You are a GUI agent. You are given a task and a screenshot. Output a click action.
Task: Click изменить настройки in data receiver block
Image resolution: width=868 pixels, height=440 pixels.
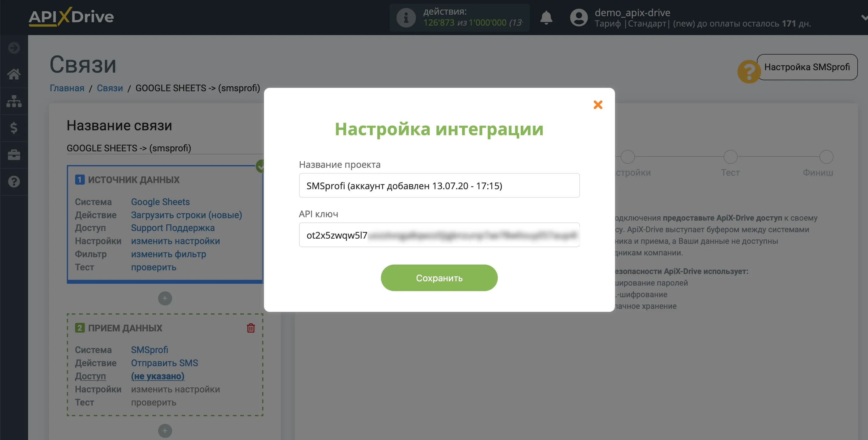[x=175, y=389]
